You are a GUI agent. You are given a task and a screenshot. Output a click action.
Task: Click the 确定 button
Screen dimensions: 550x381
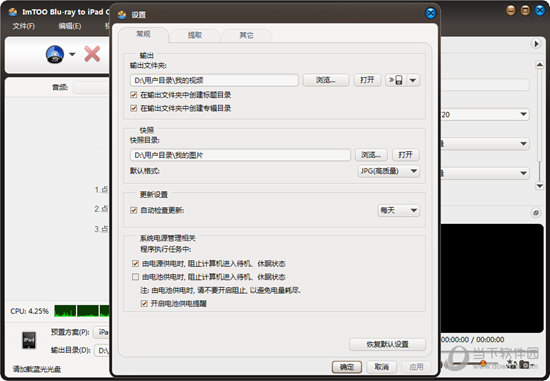[347, 367]
